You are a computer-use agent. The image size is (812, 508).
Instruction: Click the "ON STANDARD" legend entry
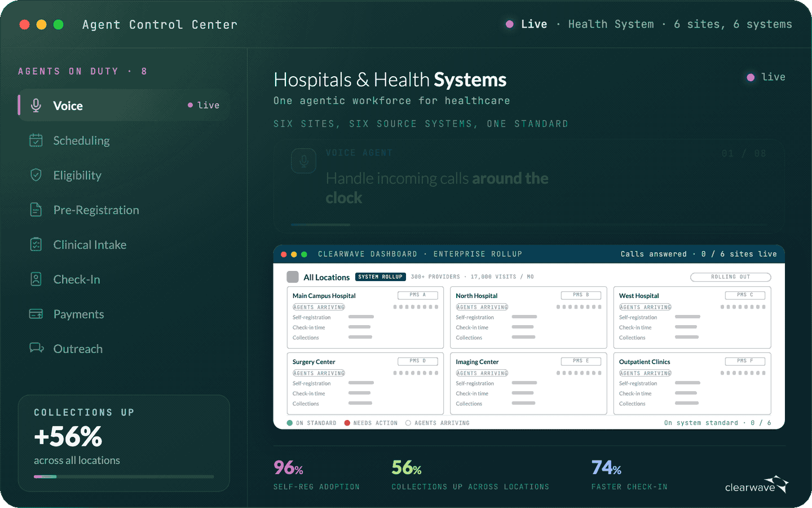coord(312,423)
